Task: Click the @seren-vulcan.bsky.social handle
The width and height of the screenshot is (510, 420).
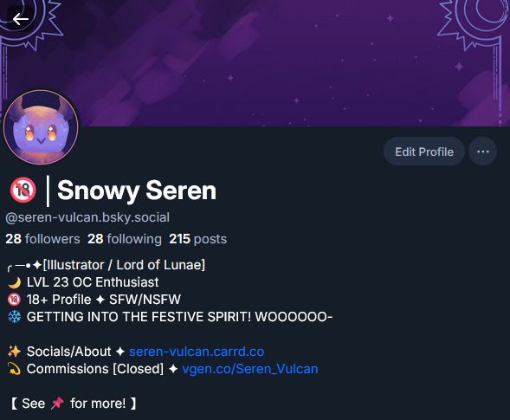Action: point(87,217)
